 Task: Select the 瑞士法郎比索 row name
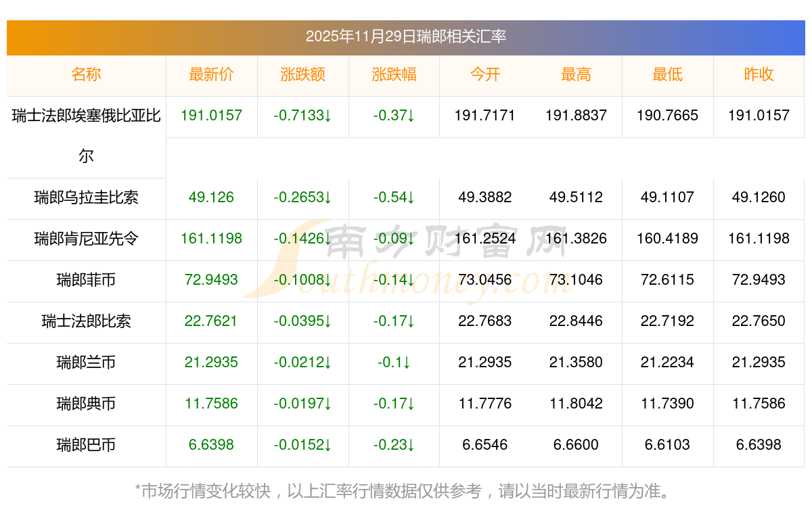tap(86, 321)
